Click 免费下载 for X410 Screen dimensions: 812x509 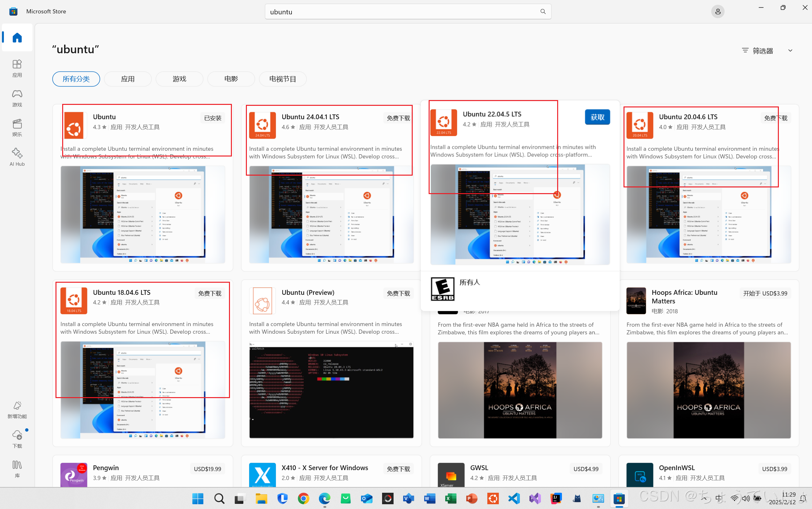(x=398, y=469)
